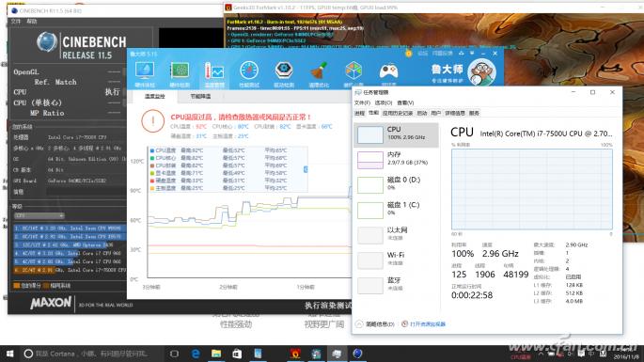Switch to 节能降温 tab in Ludashi
This screenshot has width=644, height=362.
pyautogui.click(x=200, y=96)
